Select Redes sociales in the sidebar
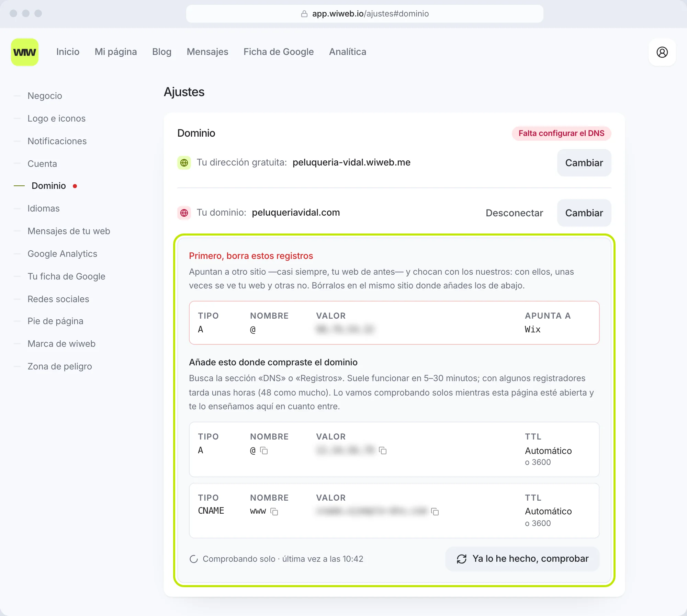 [x=58, y=299]
